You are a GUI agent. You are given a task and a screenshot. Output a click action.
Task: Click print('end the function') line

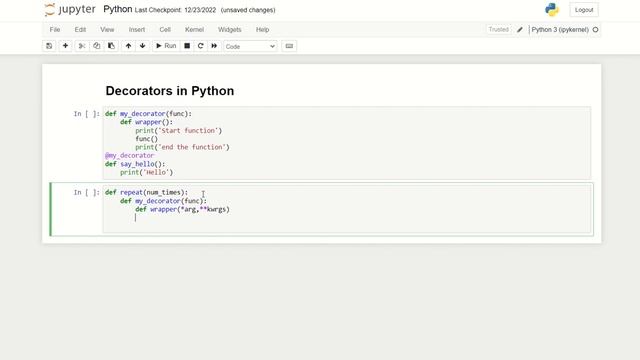coord(182,147)
